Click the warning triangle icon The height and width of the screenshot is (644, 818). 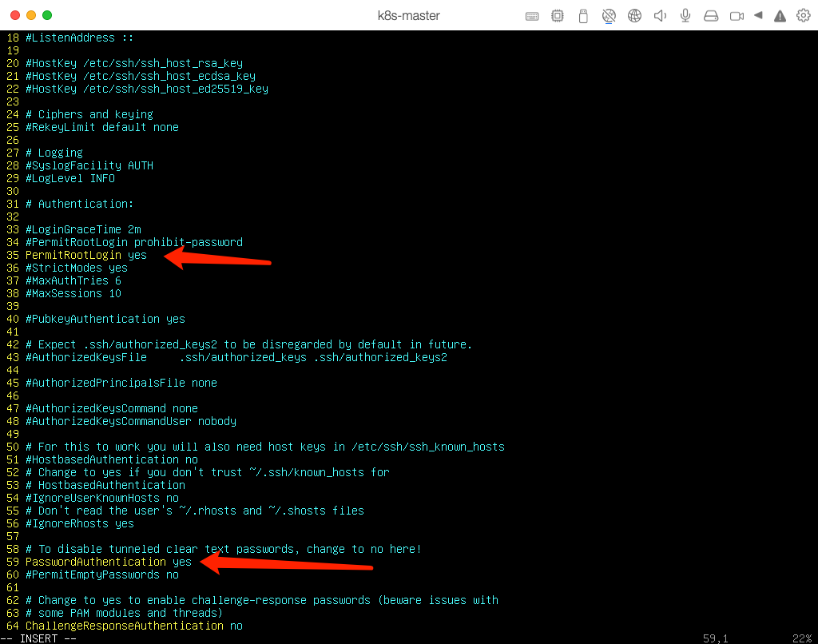point(780,16)
